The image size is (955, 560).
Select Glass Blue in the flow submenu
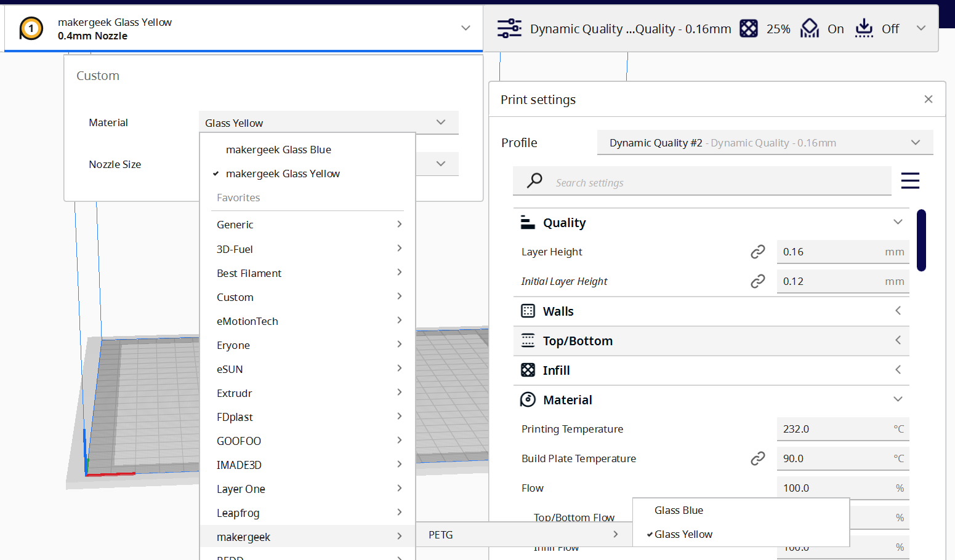tap(679, 510)
